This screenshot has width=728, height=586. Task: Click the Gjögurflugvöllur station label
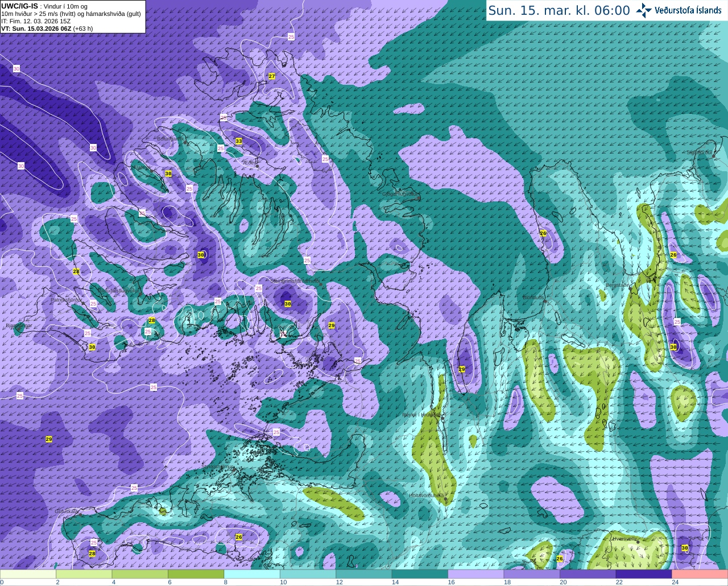(400, 194)
